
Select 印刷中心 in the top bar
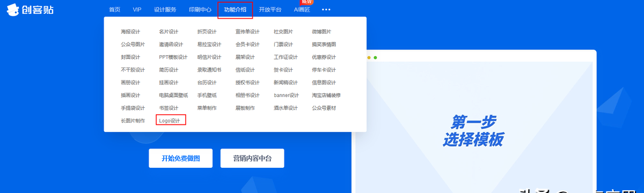point(200,10)
